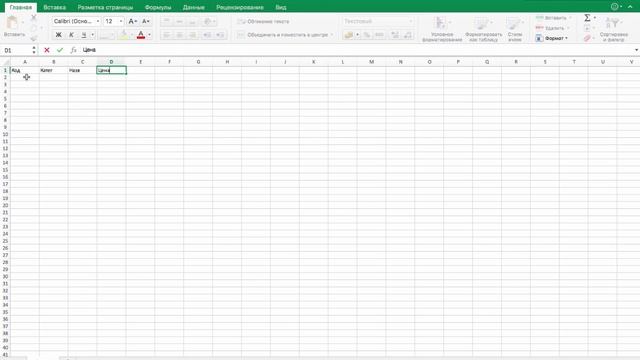Switch to the Формулы tab
This screenshot has height=360, width=640.
158,7
